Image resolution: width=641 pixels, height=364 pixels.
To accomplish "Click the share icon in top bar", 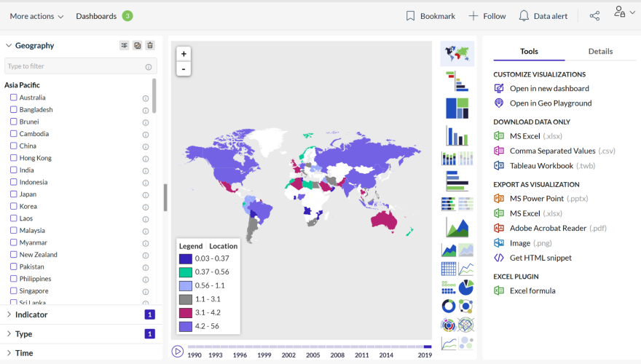I will click(x=594, y=16).
